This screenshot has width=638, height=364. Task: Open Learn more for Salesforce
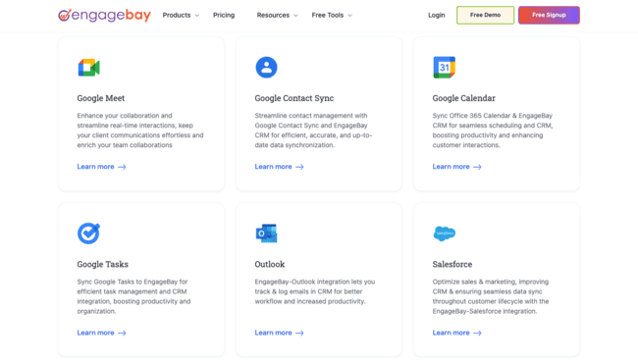457,333
